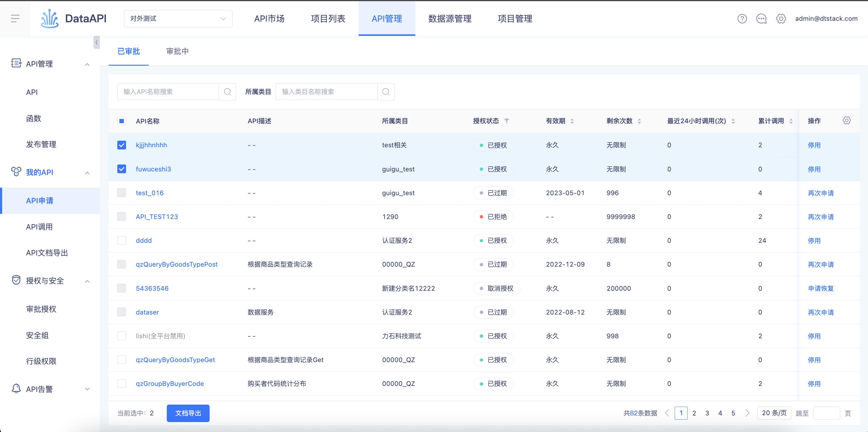Click the admin@dtstack.com account name
This screenshot has height=432, width=868.
pyautogui.click(x=826, y=18)
